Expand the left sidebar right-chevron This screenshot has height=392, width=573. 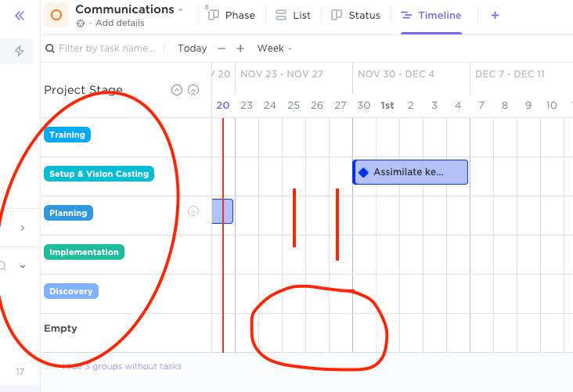22,228
